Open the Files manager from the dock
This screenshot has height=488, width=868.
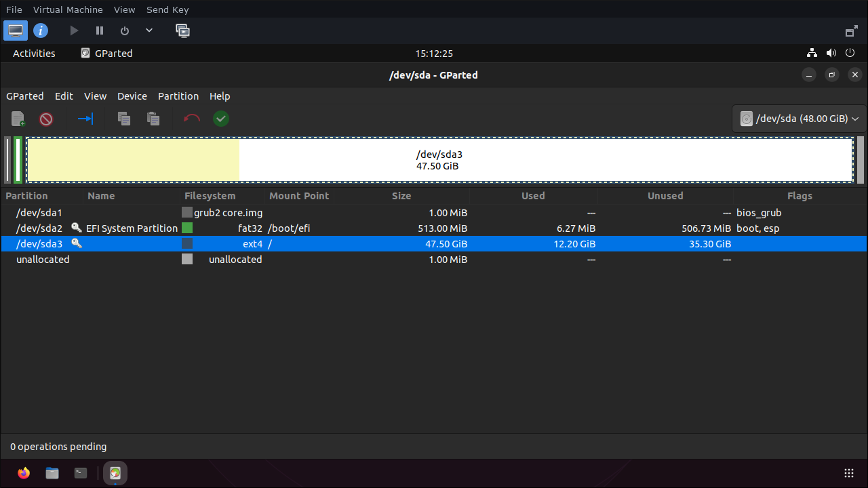tap(52, 473)
